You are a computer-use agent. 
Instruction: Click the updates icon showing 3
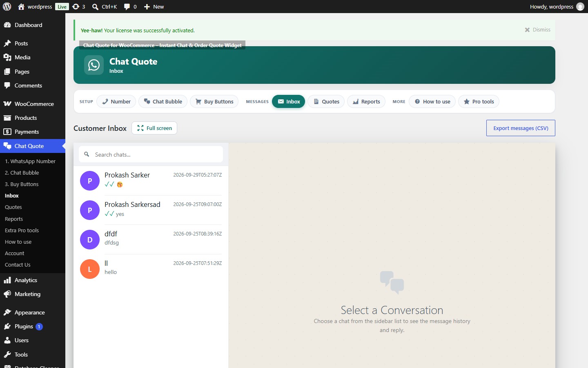click(x=76, y=7)
